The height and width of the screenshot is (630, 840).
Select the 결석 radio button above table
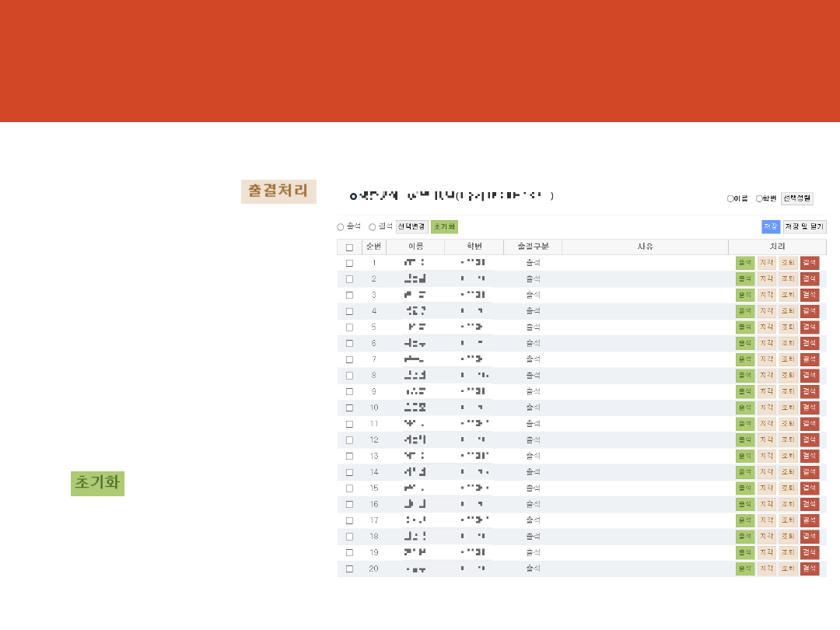click(x=373, y=227)
